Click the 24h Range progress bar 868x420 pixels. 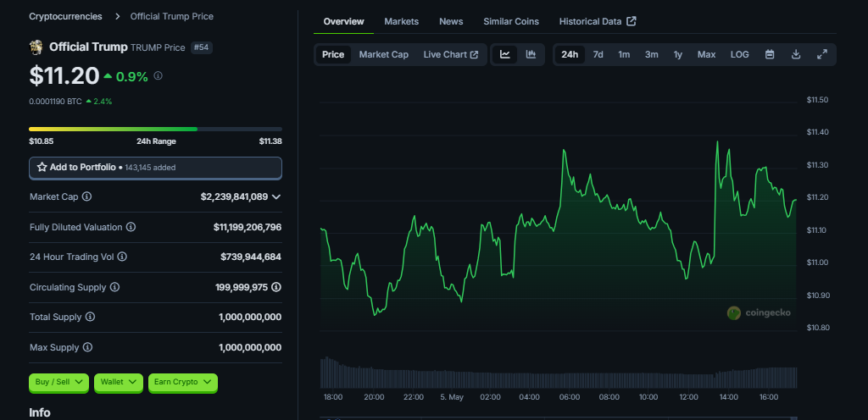click(156, 130)
